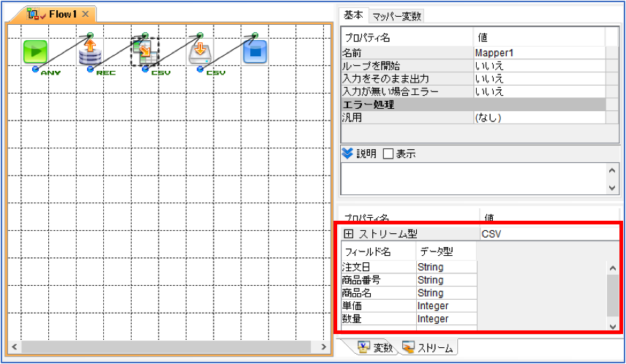The width and height of the screenshot is (626, 364).
Task: Switch to the 基本 tab
Action: pyautogui.click(x=353, y=15)
